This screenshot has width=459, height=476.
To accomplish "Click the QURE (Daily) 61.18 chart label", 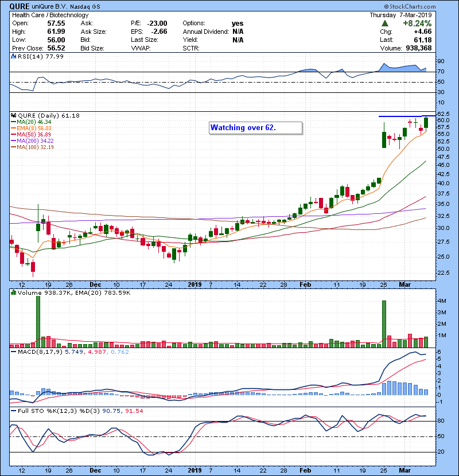I will click(x=49, y=115).
